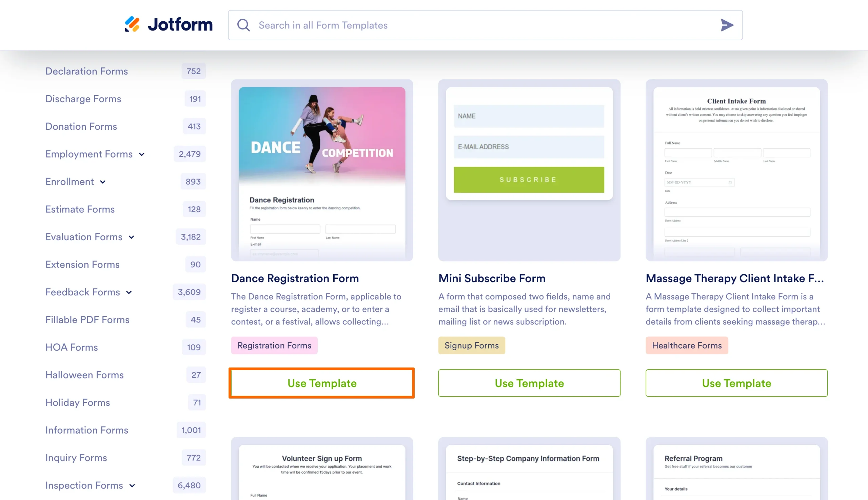Open Estimate Forms category
Screen dimensions: 868x500
click(80, 209)
